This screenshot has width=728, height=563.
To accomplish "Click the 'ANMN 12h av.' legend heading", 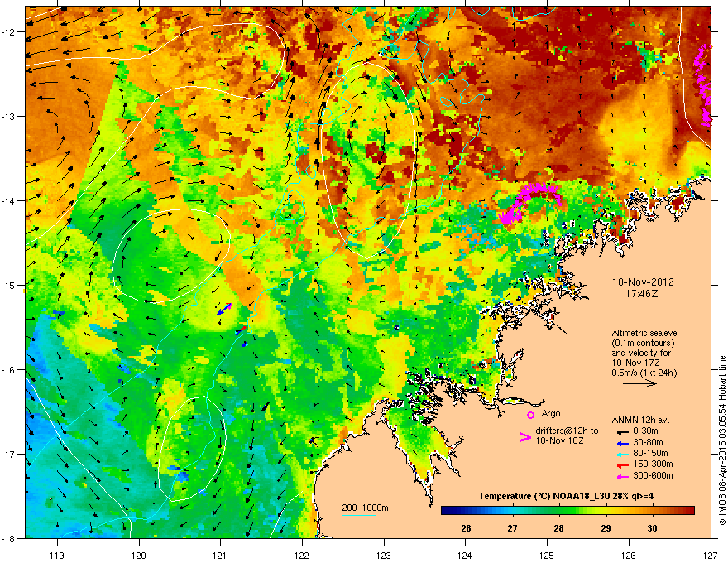I will [640, 420].
